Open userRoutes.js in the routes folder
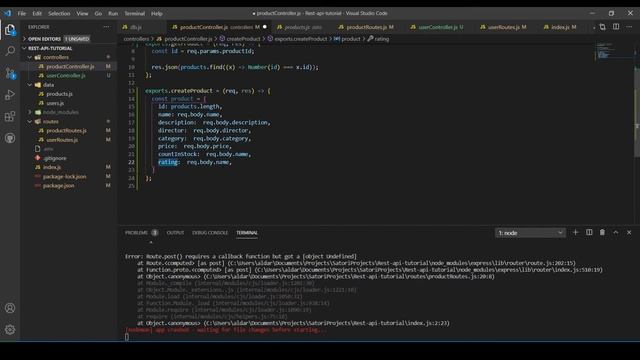 click(x=62, y=140)
